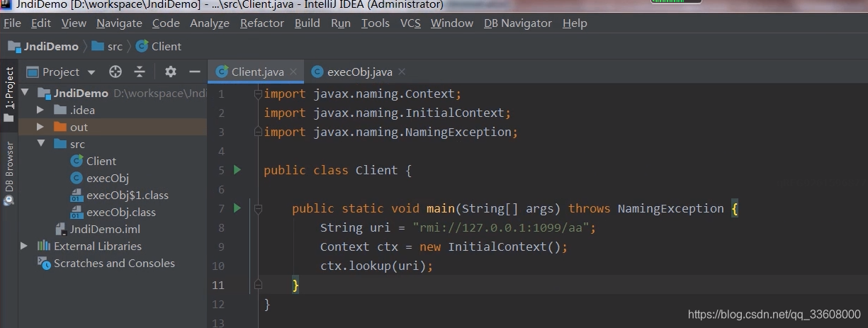Click src breadcrumb in navigation bar
Screen dimensions: 868x328
[x=107, y=46]
